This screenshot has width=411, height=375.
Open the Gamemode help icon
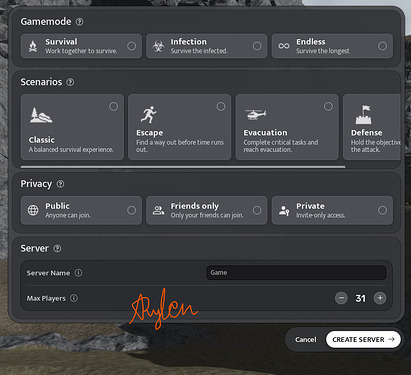coord(79,22)
